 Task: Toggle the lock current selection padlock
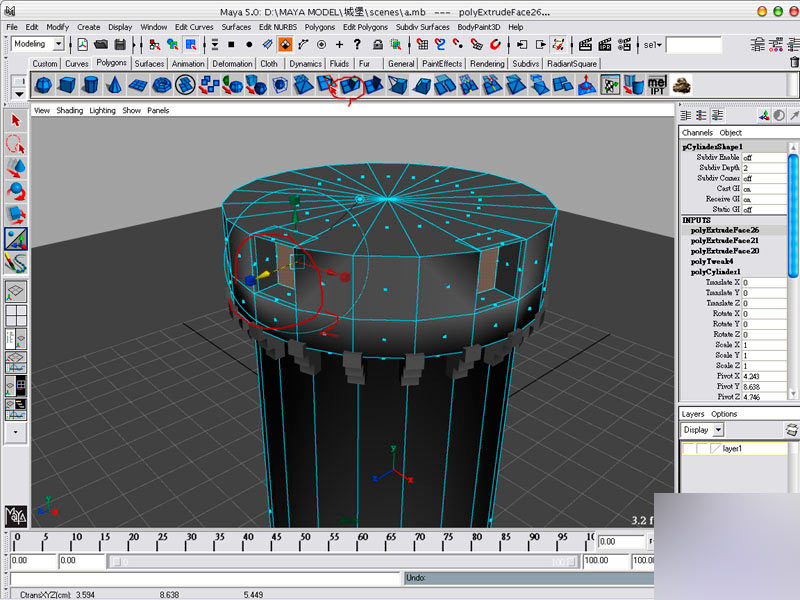click(378, 45)
